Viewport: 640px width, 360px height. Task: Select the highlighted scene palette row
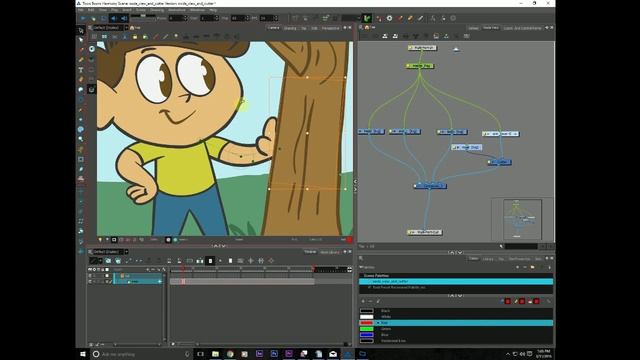click(x=456, y=282)
